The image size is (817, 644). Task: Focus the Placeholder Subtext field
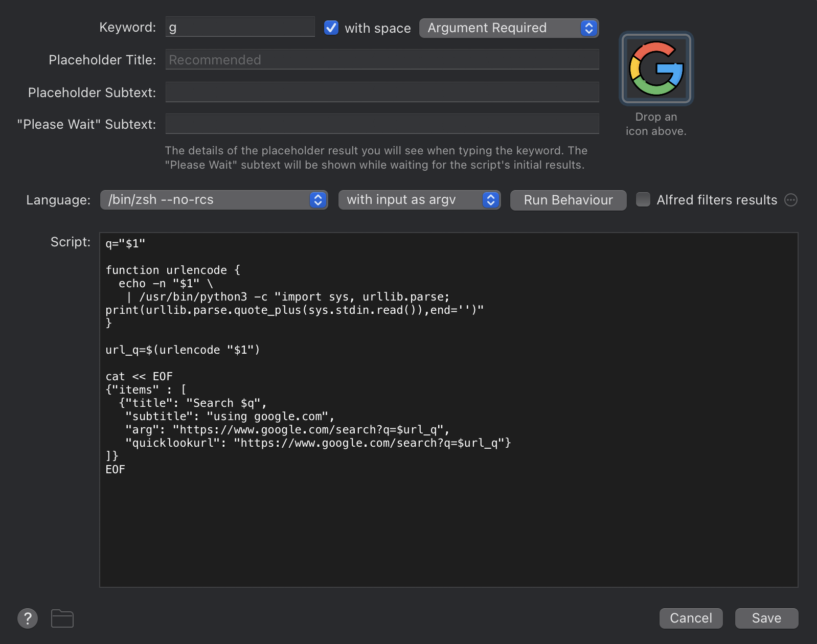382,92
